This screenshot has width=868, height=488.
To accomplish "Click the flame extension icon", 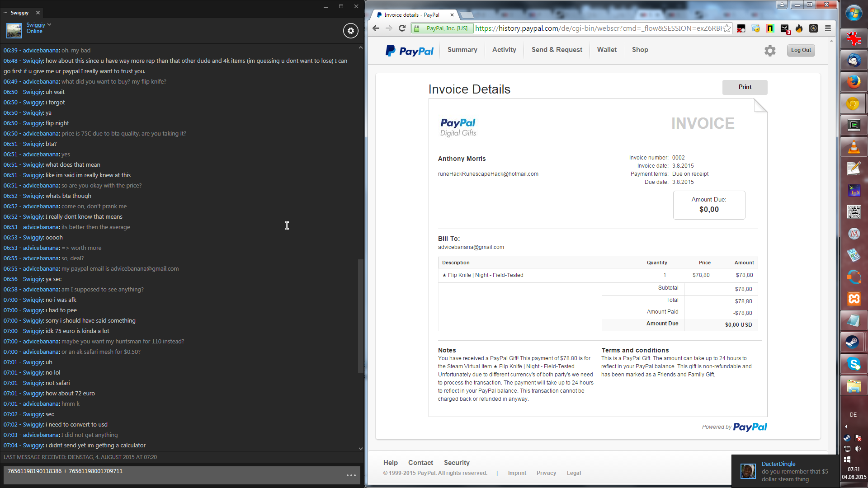I will pyautogui.click(x=799, y=28).
